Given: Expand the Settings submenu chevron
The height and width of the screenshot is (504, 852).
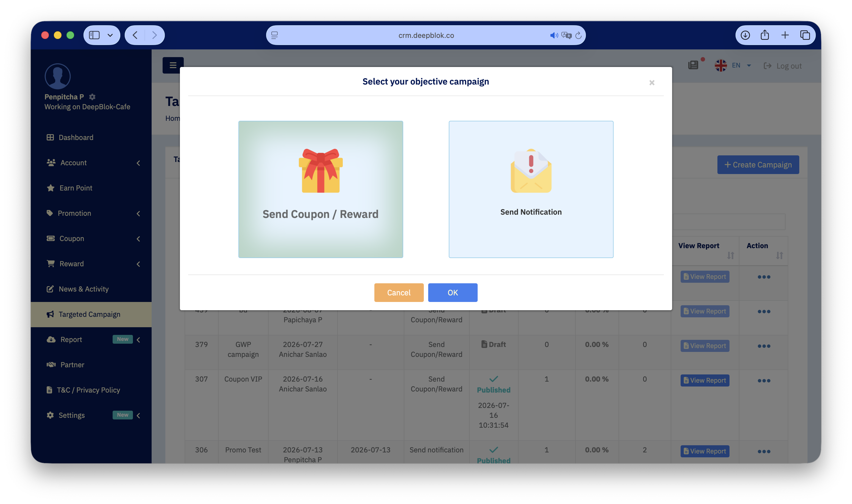Looking at the screenshot, I should 138,415.
